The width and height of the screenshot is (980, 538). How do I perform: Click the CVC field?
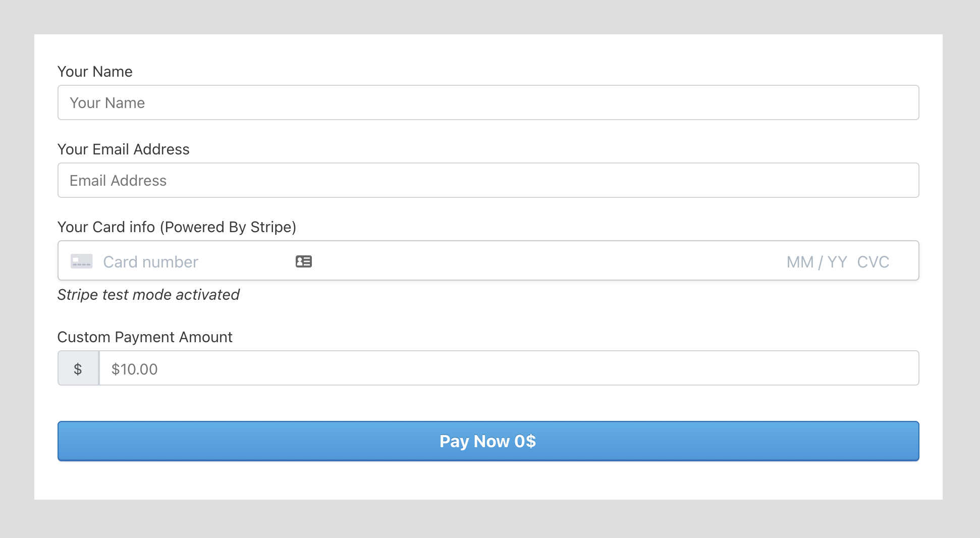pyautogui.click(x=874, y=261)
